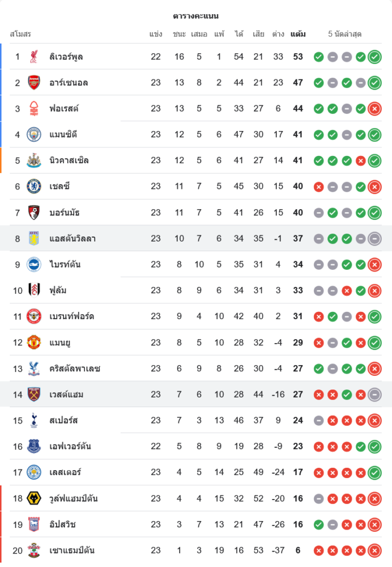Click the Liverpool club crest icon

tap(34, 57)
